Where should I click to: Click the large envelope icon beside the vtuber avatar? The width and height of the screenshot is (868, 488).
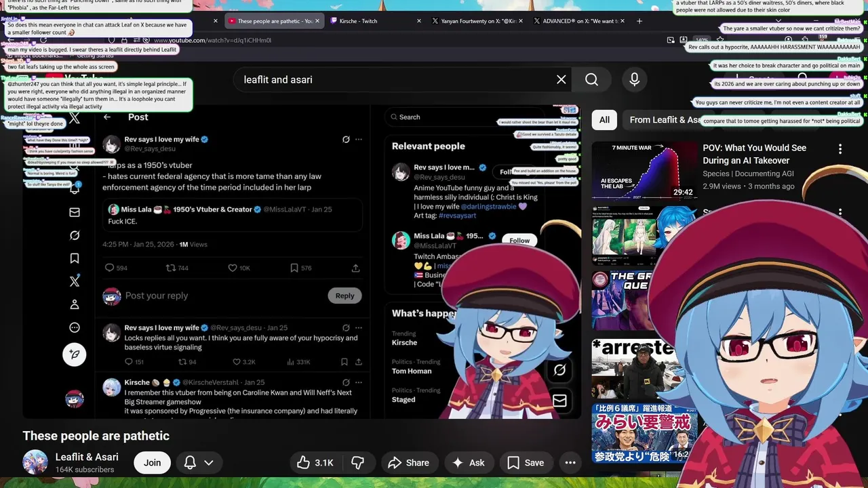click(559, 401)
